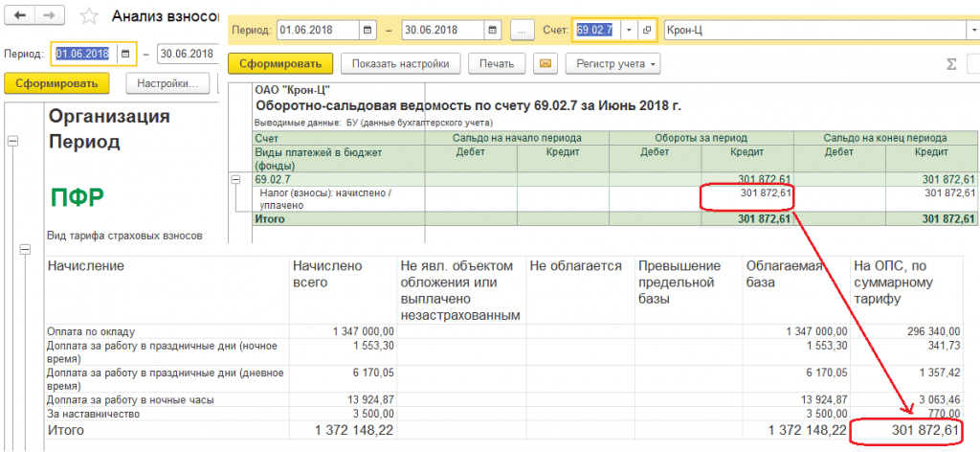Image resolution: width=980 pixels, height=452 pixels.
Task: Open calendar for 01.06.2018 in left report
Action: [124, 54]
